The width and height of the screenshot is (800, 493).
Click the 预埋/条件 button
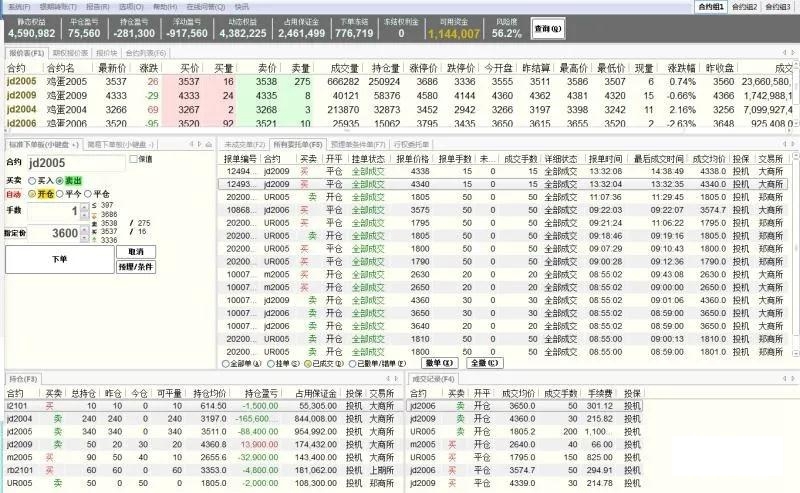click(x=136, y=267)
